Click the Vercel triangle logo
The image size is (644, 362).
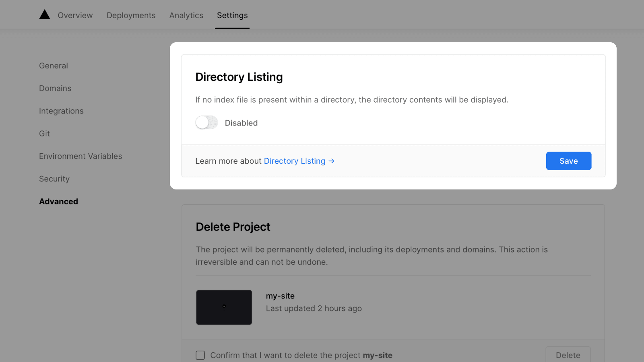pyautogui.click(x=45, y=15)
